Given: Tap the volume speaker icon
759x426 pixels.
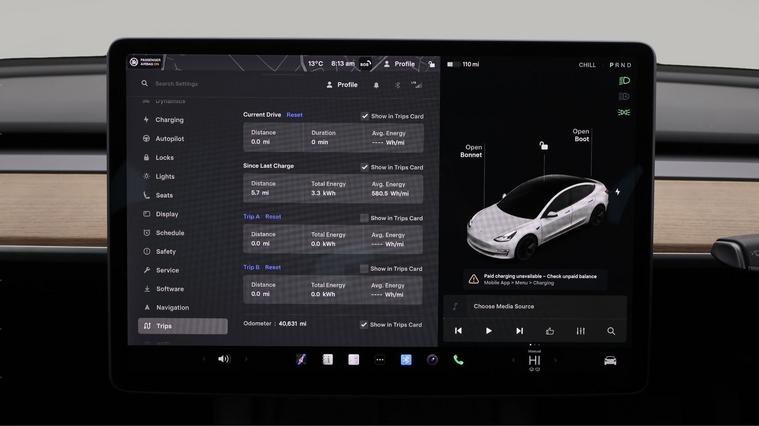Looking at the screenshot, I should pyautogui.click(x=223, y=359).
